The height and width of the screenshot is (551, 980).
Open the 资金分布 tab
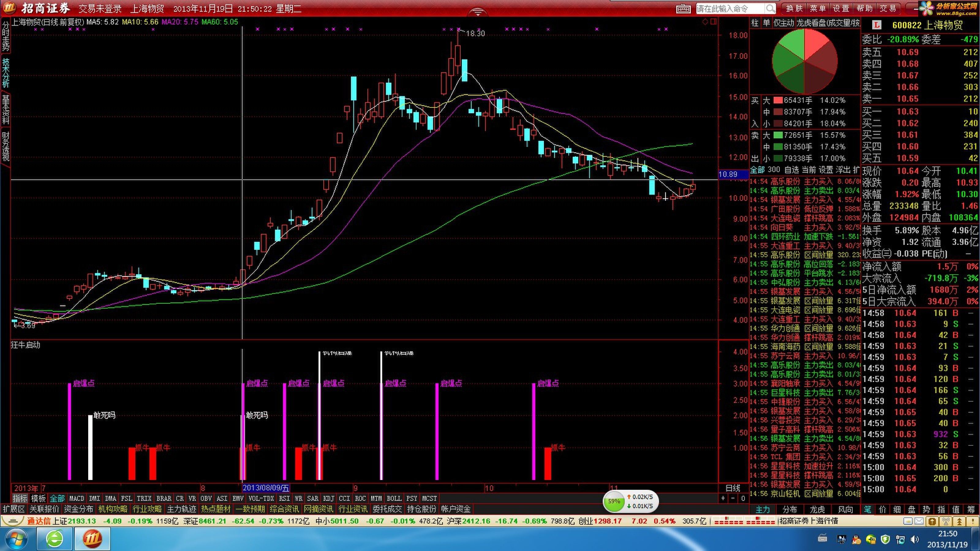(x=78, y=509)
